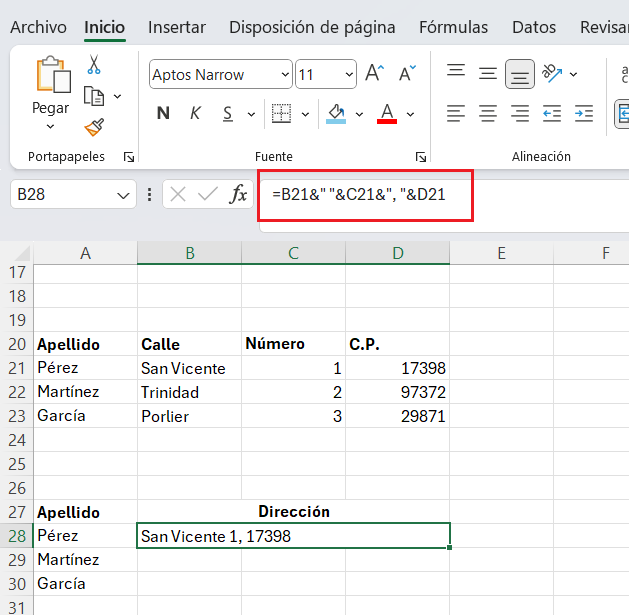Select Martínez in row 29
The width and height of the screenshot is (629, 615).
coord(85,560)
